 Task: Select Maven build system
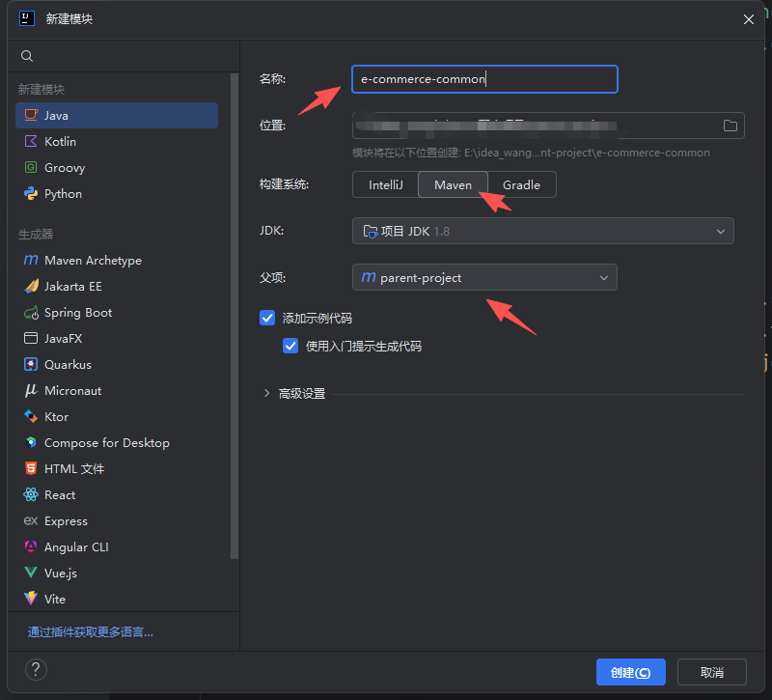point(453,184)
